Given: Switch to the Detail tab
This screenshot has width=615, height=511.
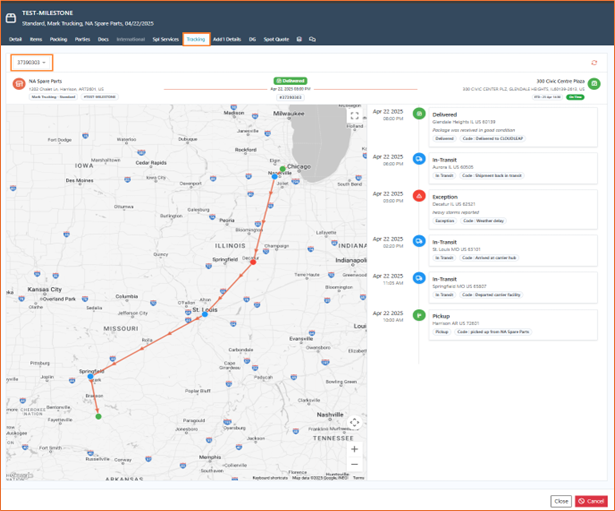Looking at the screenshot, I should (x=15, y=39).
